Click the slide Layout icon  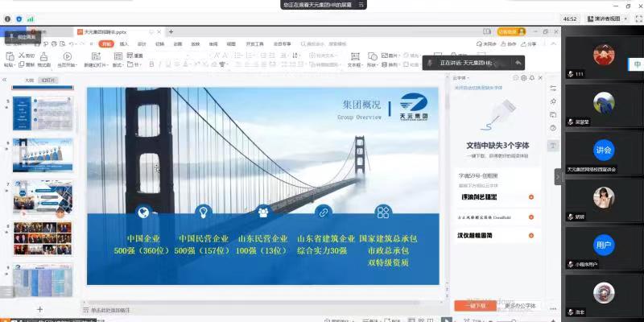(118, 56)
